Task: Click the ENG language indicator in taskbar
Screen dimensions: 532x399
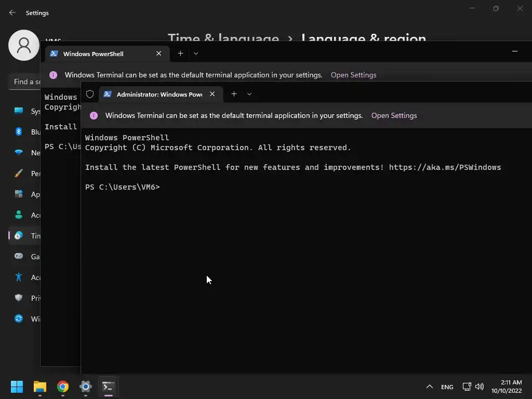Action: click(x=447, y=387)
